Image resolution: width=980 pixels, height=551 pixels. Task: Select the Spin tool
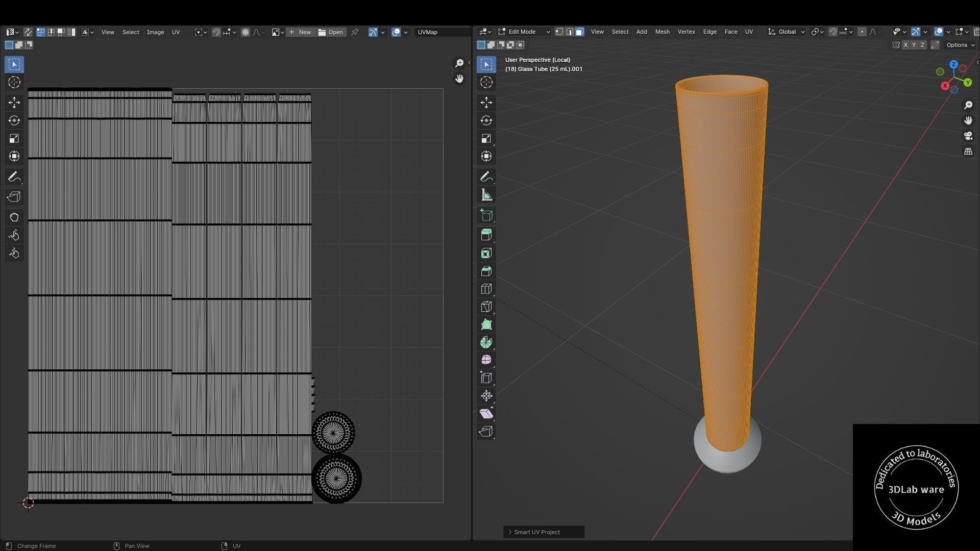coord(486,342)
